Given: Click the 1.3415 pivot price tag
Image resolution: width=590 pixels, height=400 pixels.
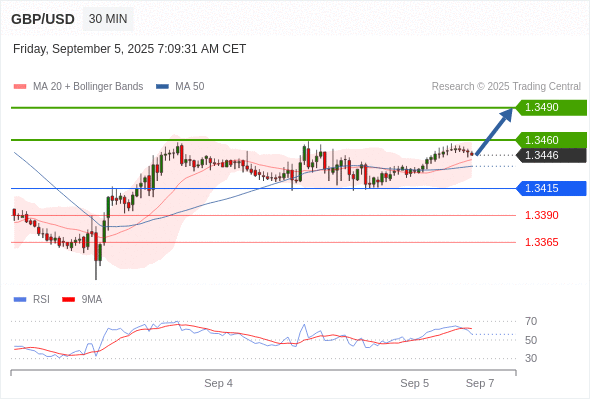Looking at the screenshot, I should coord(551,188).
